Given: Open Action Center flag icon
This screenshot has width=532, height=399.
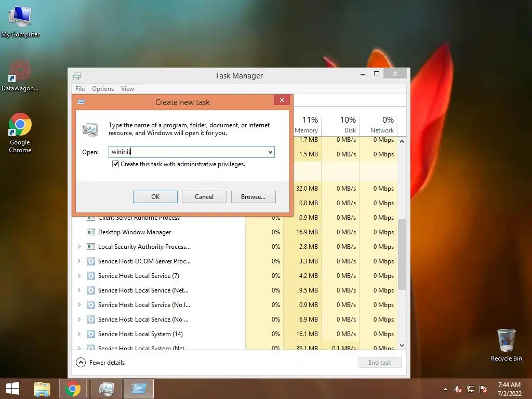Looking at the screenshot, I should 483,389.
